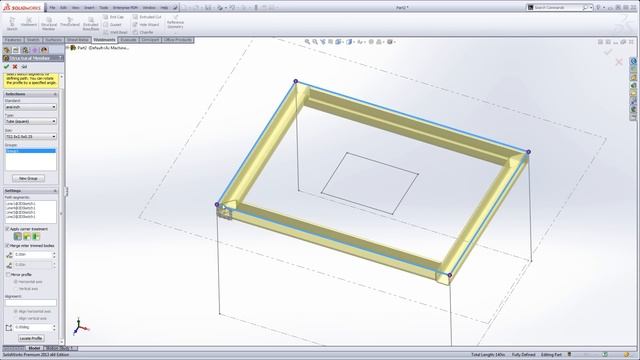Click the Weld Bead tool
640x360 pixels.
(116, 32)
